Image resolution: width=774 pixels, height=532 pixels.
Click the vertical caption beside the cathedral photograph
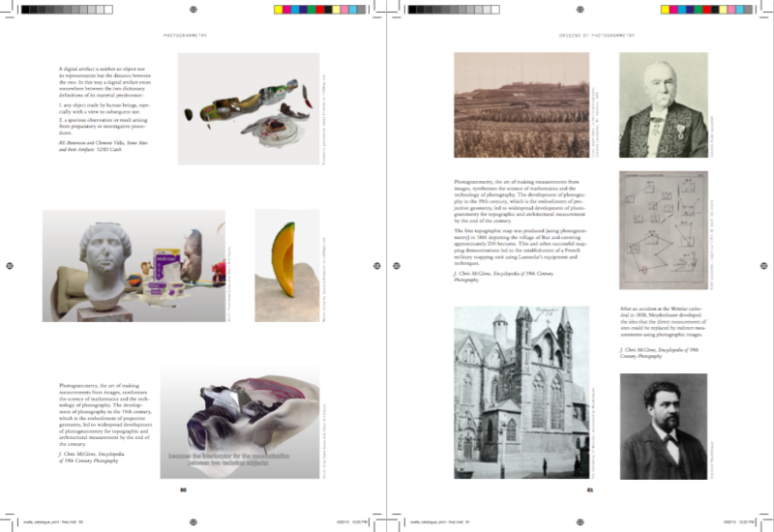click(x=594, y=433)
